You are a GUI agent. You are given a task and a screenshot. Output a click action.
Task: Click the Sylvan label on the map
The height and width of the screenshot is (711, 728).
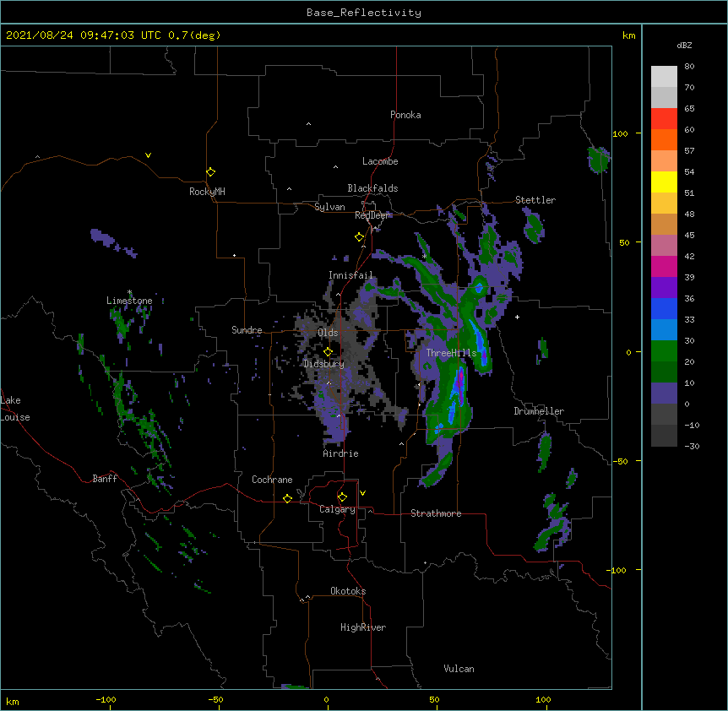click(x=329, y=207)
